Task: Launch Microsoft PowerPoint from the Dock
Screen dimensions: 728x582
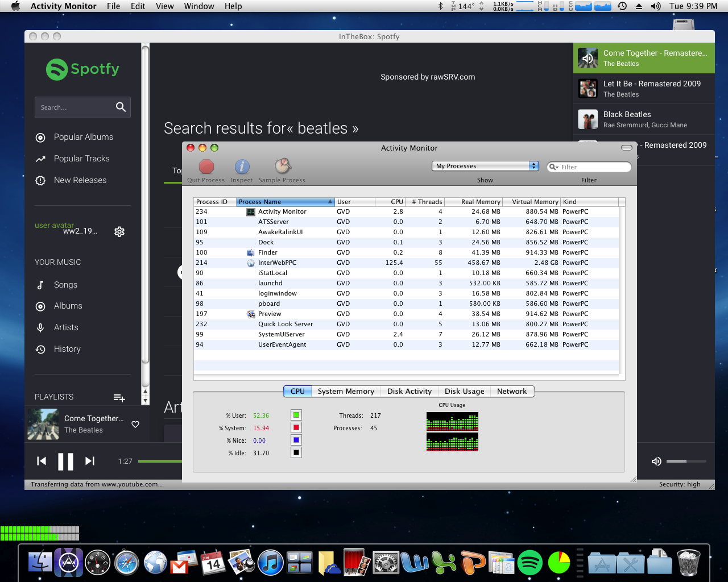Action: 473,563
